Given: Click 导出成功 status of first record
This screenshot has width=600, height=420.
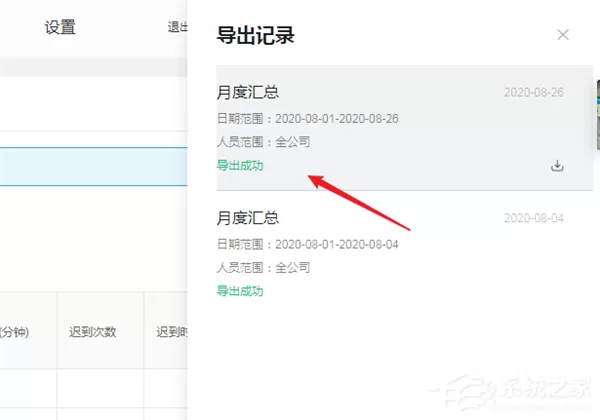Looking at the screenshot, I should (x=240, y=166).
